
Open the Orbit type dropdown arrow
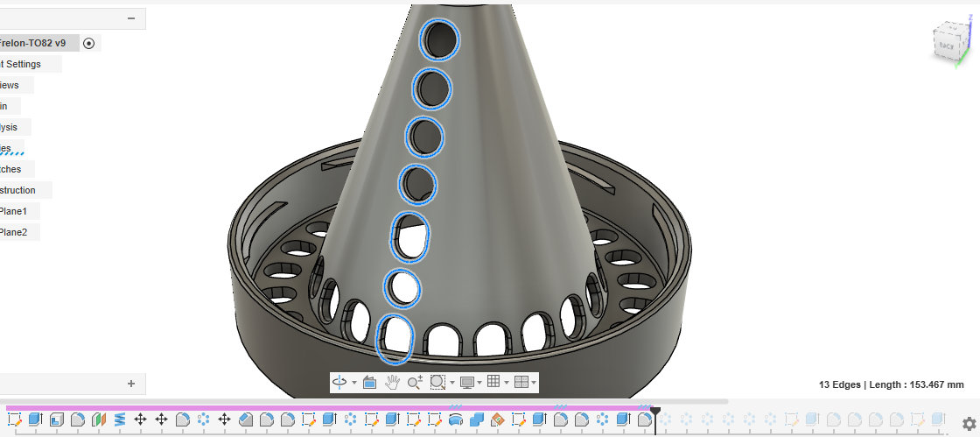tap(354, 383)
